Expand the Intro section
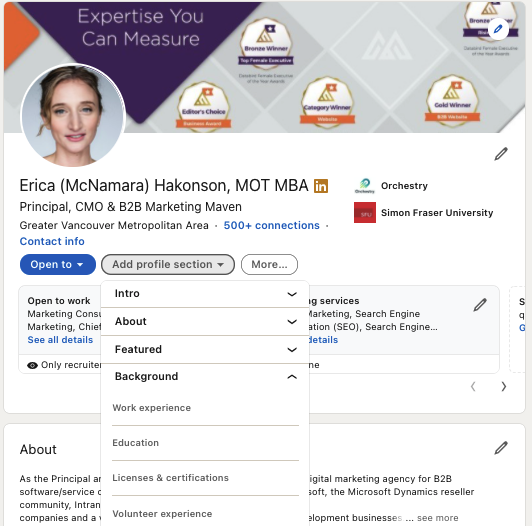 (x=205, y=294)
